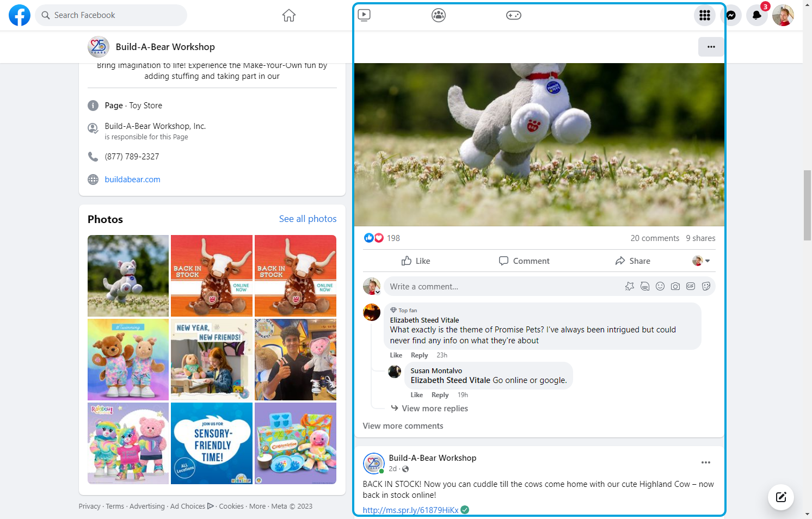Click the globe icon beside buildabear.com

[93, 180]
